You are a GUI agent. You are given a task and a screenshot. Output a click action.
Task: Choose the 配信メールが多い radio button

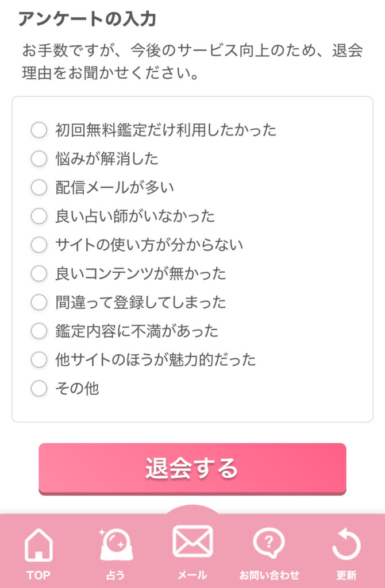click(39, 187)
